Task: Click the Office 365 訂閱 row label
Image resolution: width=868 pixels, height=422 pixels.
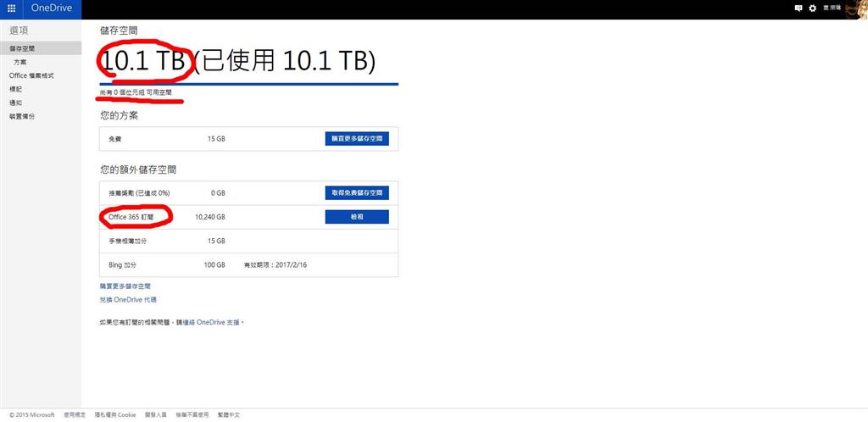Action: (x=131, y=218)
